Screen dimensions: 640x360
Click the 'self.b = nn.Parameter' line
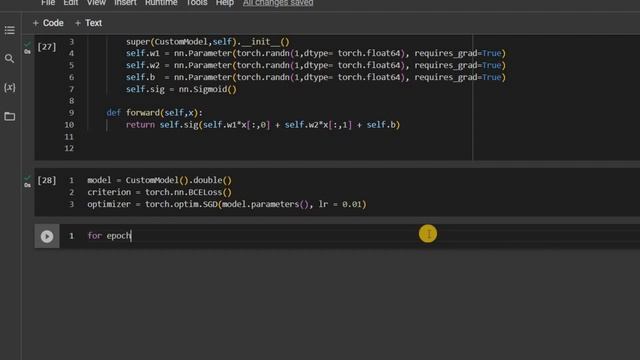point(316,77)
